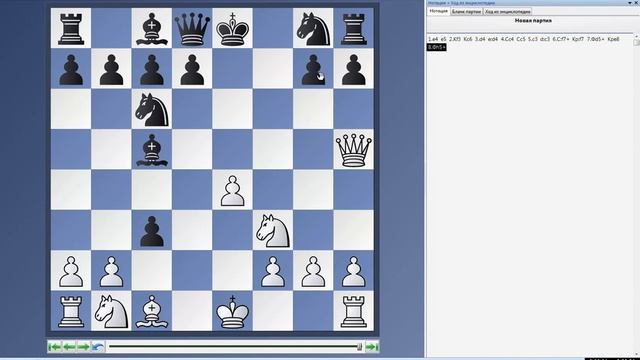Viewport: 640px width, 360px height.
Task: Select the white pawn on b2
Action: pos(111,271)
